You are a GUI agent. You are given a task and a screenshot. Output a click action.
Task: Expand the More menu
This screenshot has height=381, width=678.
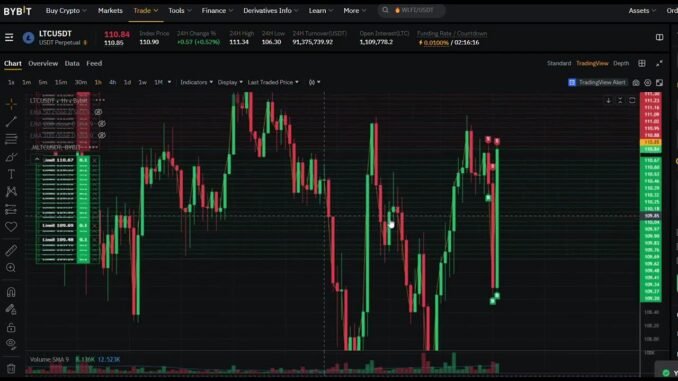(355, 10)
